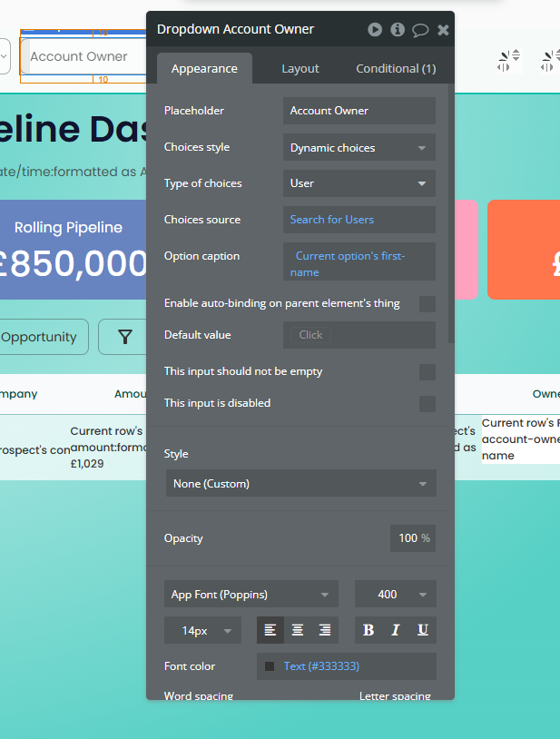Toggle italic formatting
560x739 pixels.
pyautogui.click(x=396, y=630)
